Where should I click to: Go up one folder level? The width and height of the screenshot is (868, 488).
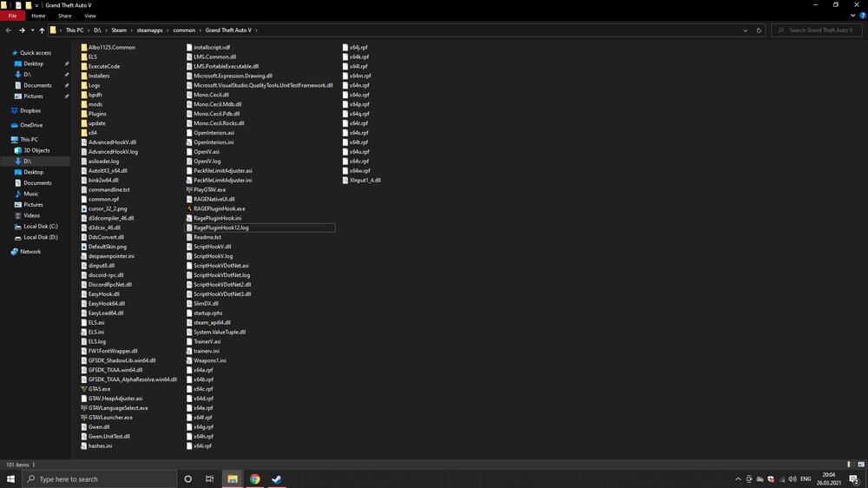[42, 30]
